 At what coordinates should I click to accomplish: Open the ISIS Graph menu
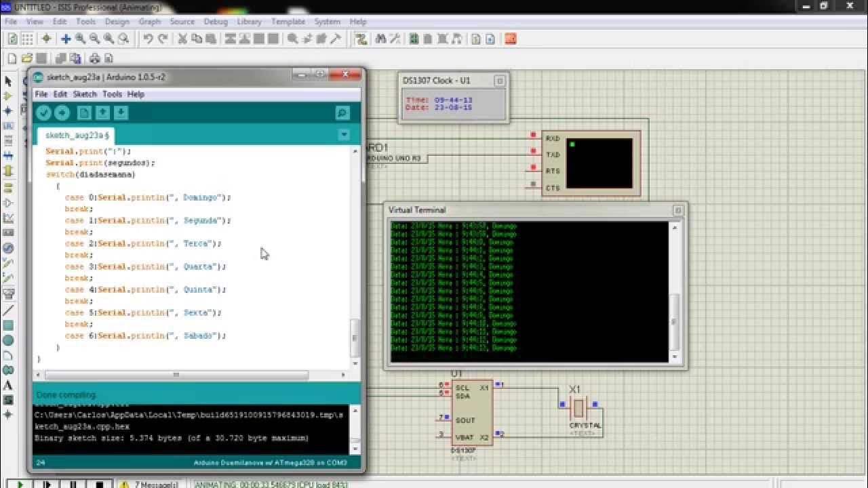(x=150, y=22)
